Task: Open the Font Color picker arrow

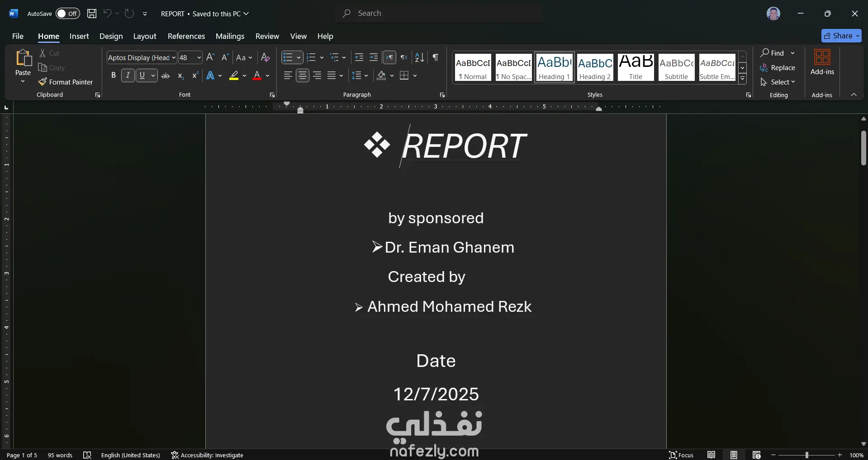Action: point(266,76)
